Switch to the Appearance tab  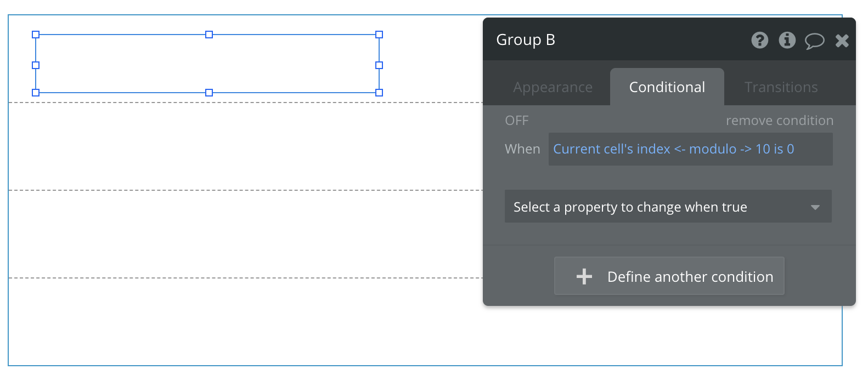pos(553,87)
